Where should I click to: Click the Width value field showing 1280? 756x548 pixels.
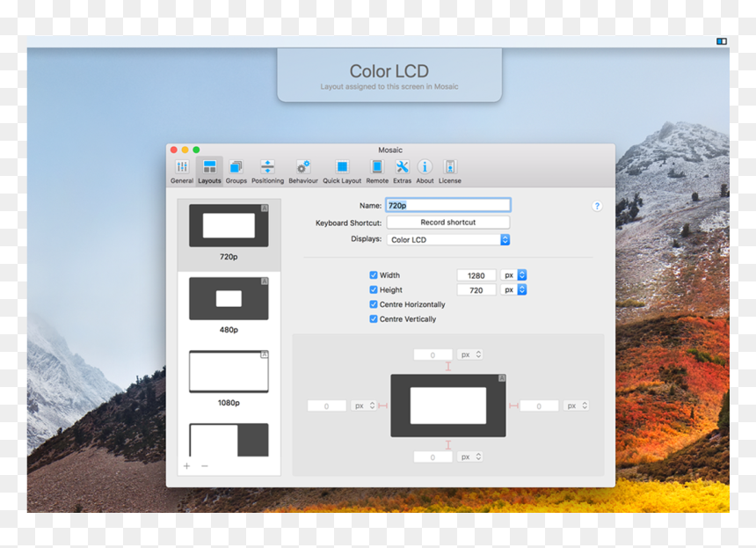pos(476,275)
